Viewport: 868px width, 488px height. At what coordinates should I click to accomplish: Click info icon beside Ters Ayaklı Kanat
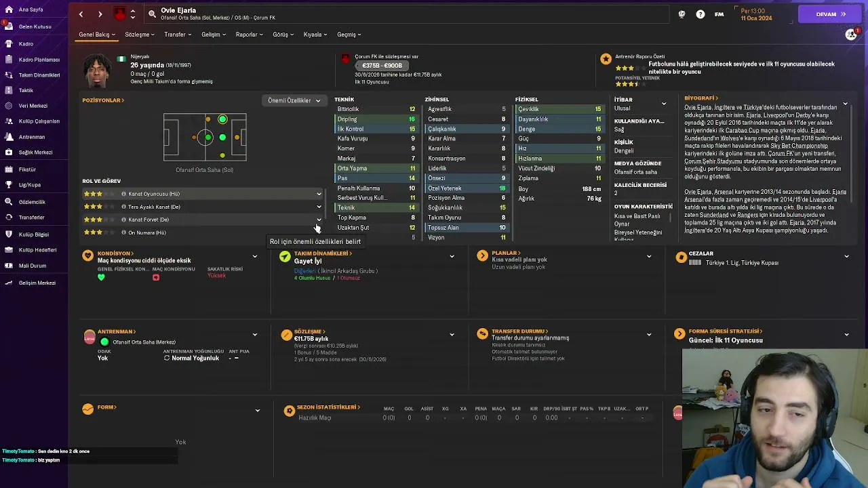(x=123, y=207)
